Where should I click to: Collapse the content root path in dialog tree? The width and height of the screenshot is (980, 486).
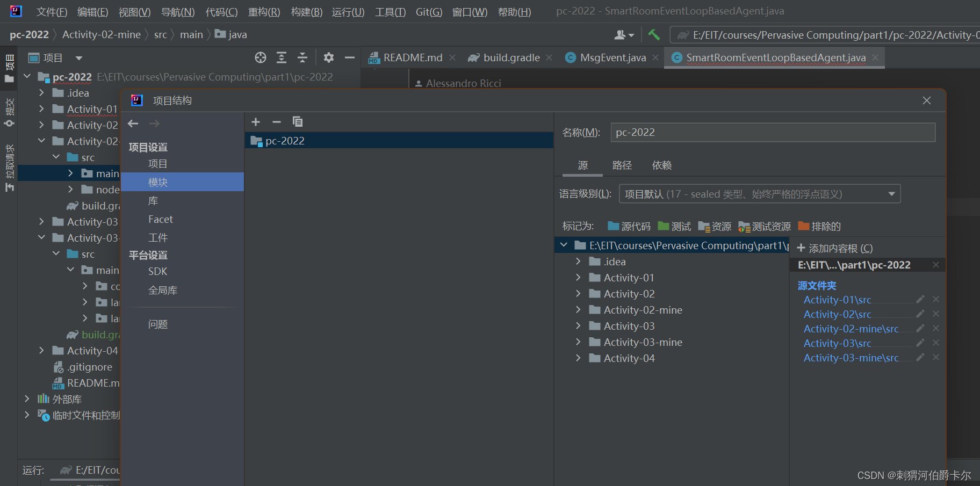click(564, 245)
